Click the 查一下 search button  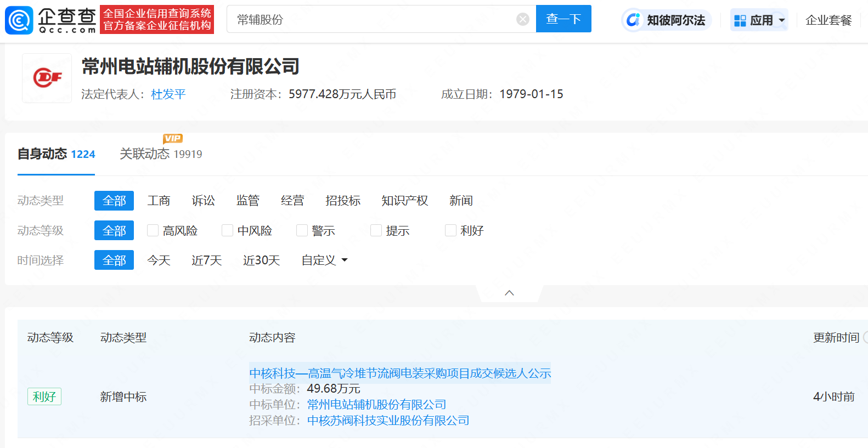click(x=563, y=19)
